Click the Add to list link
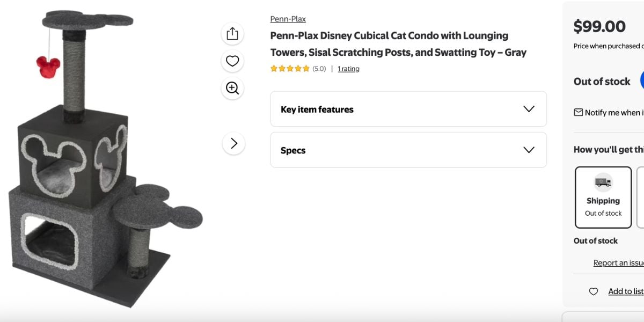Image resolution: width=644 pixels, height=322 pixels. click(625, 291)
